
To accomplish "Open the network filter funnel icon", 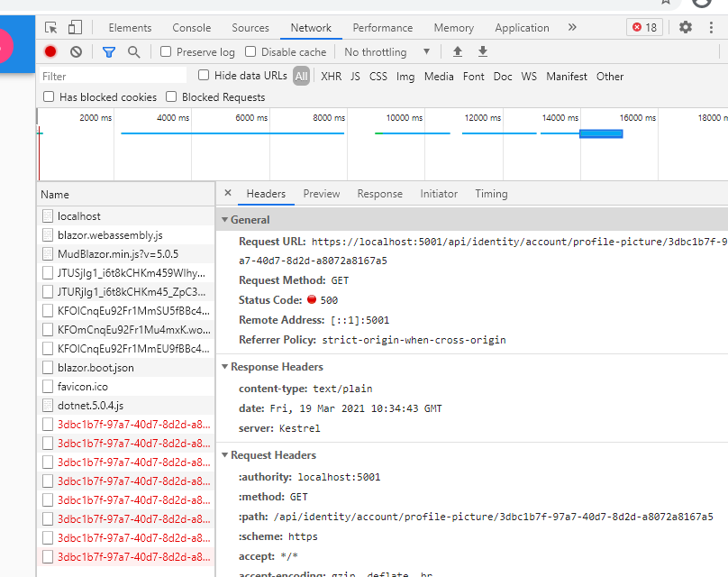I will click(x=108, y=51).
